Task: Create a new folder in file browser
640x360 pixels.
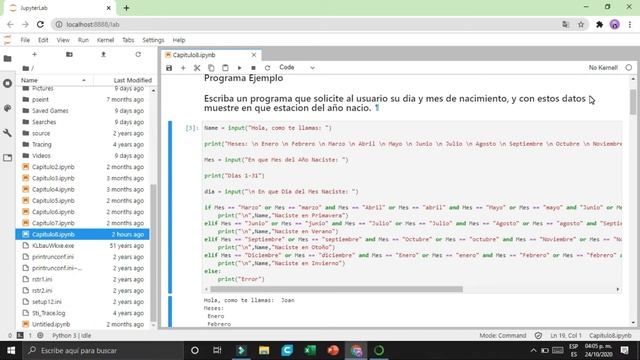Action: click(x=69, y=54)
